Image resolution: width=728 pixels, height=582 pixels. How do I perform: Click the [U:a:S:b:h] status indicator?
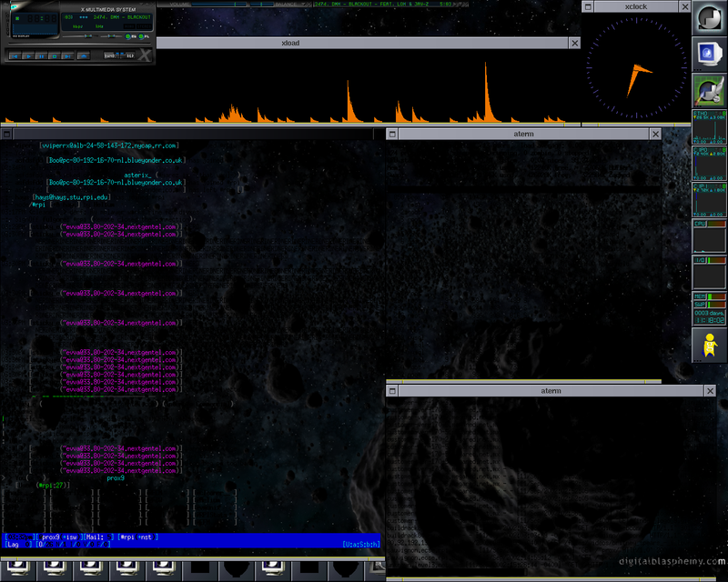(x=361, y=544)
